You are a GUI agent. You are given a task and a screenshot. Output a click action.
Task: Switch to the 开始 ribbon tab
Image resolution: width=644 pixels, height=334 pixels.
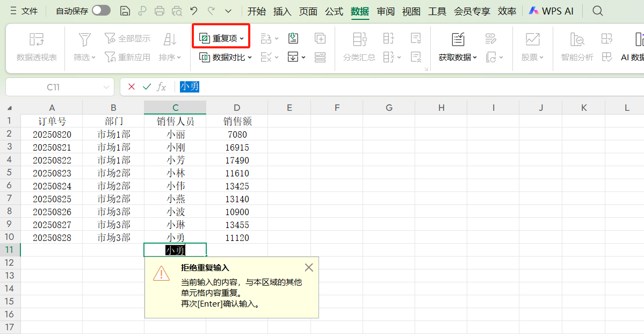(x=257, y=10)
